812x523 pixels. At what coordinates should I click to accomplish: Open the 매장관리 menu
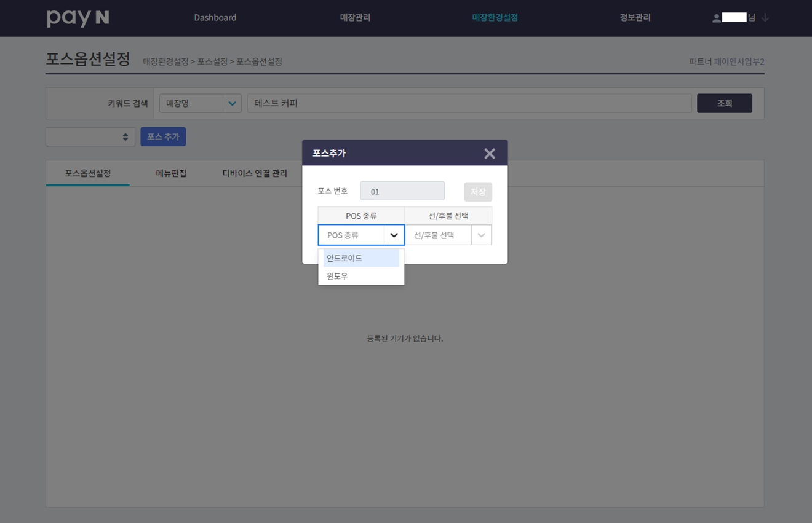pos(355,18)
